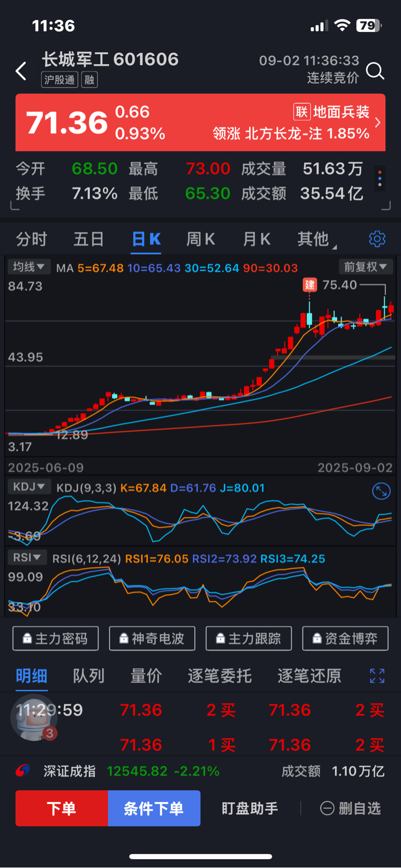The width and height of the screenshot is (401, 868).
Task: Tap the back arrow icon
Action: pos(21,71)
